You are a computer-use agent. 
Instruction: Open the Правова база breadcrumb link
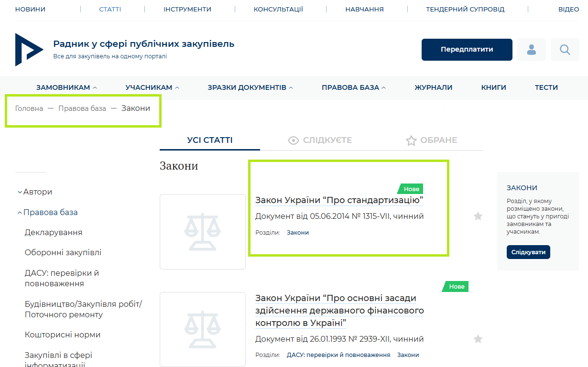point(82,108)
